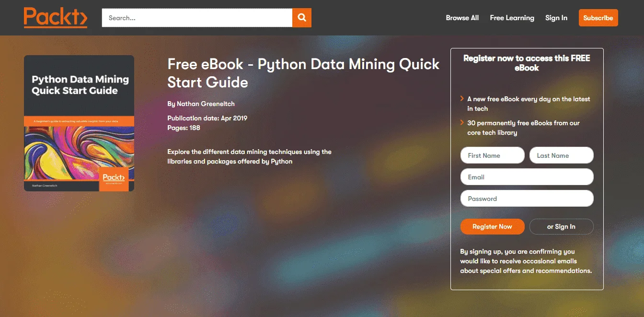
Task: Click the Email field
Action: (x=527, y=177)
